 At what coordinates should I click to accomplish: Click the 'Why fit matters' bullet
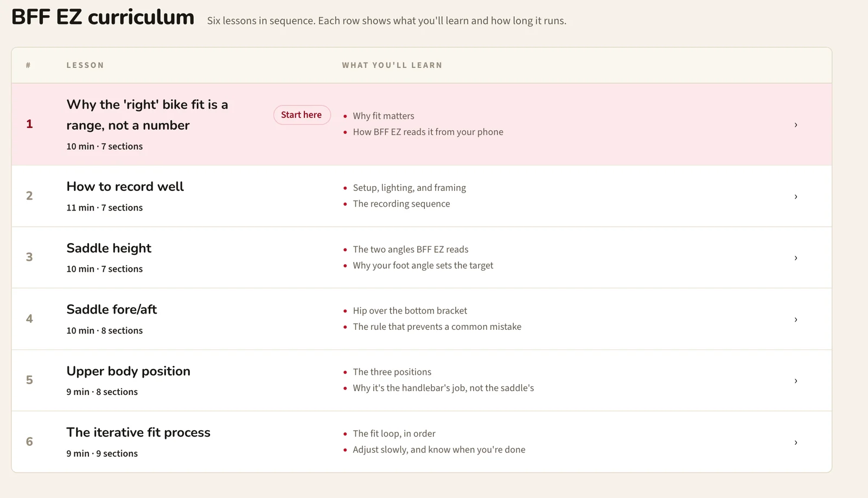pos(384,116)
